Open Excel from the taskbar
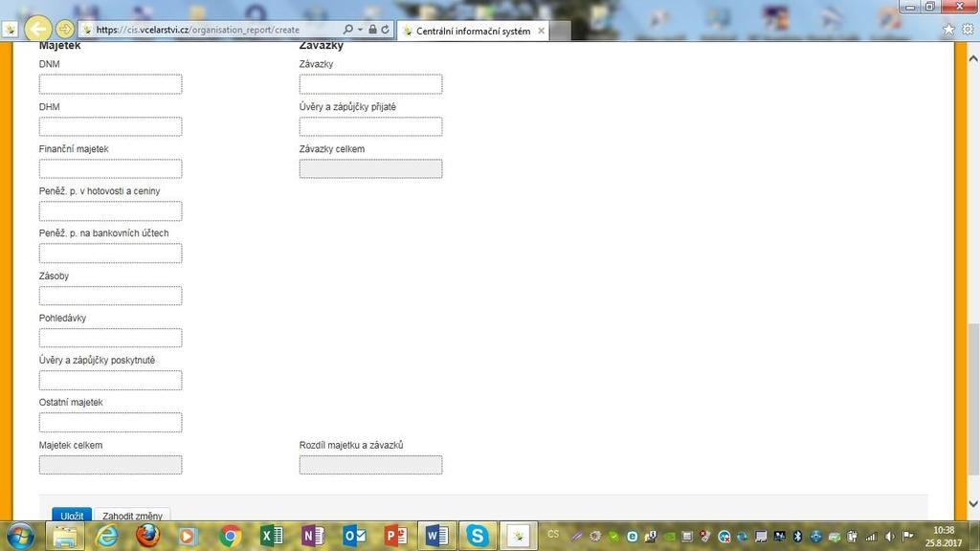This screenshot has height=551, width=980. click(271, 536)
